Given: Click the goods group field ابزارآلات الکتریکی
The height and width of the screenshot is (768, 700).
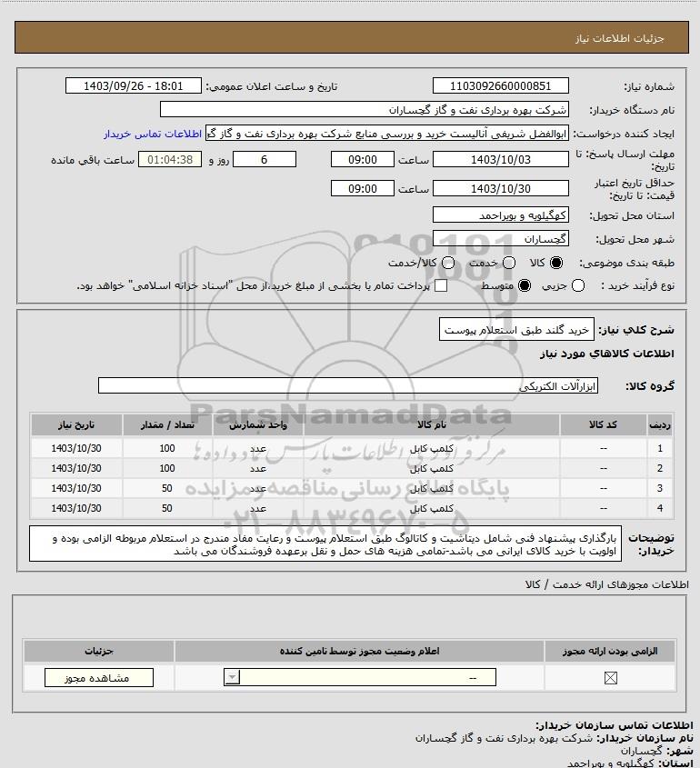Looking at the screenshot, I should click(x=348, y=385).
